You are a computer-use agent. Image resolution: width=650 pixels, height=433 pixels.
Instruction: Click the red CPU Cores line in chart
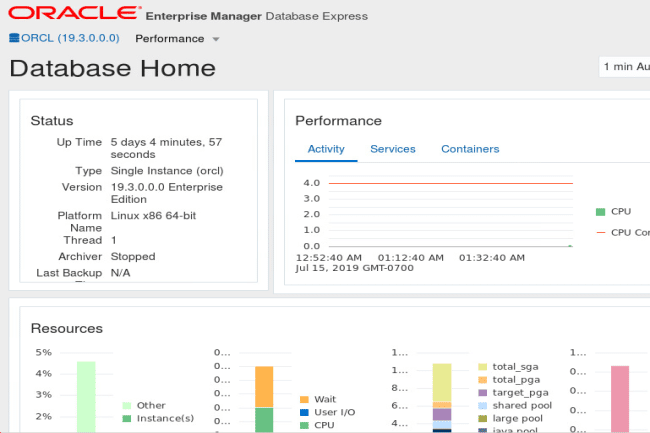[x=451, y=183]
